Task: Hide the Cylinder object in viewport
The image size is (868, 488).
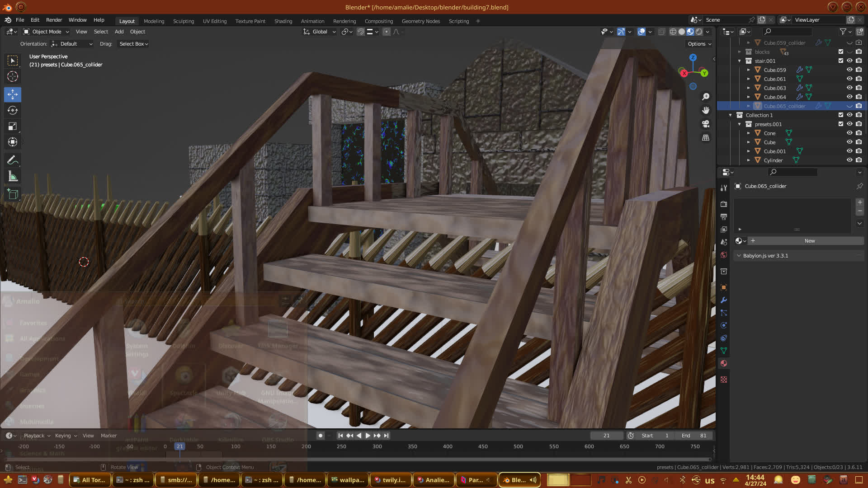Action: click(849, 160)
